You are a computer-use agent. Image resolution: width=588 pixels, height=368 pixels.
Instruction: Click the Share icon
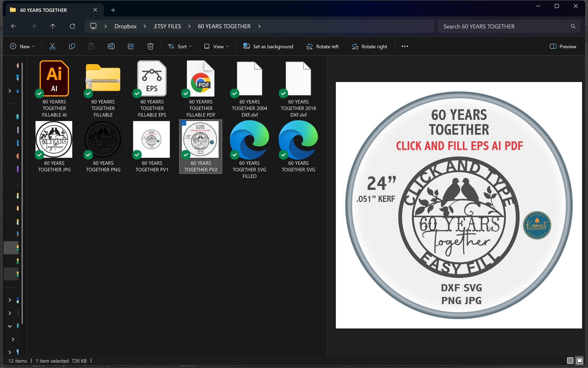click(131, 46)
